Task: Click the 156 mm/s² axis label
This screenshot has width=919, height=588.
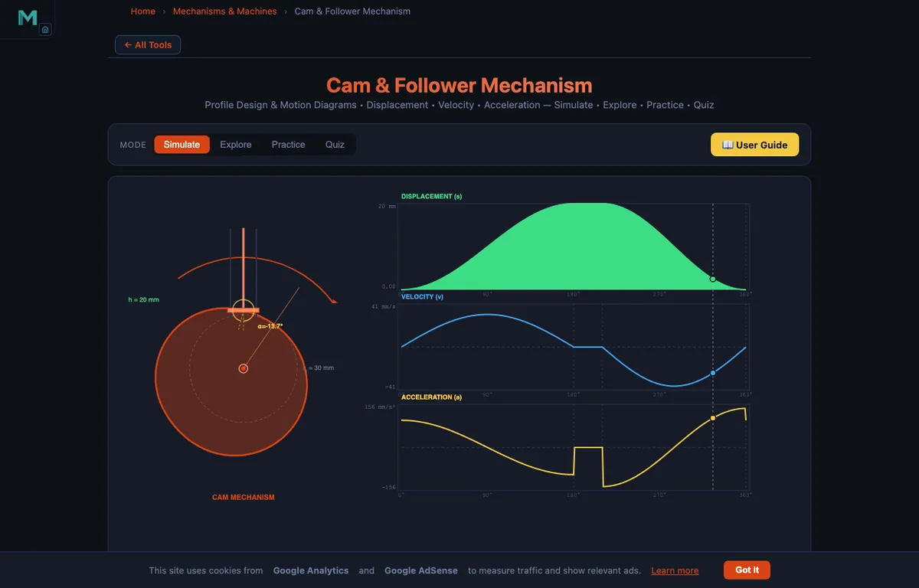Action: pyautogui.click(x=380, y=407)
